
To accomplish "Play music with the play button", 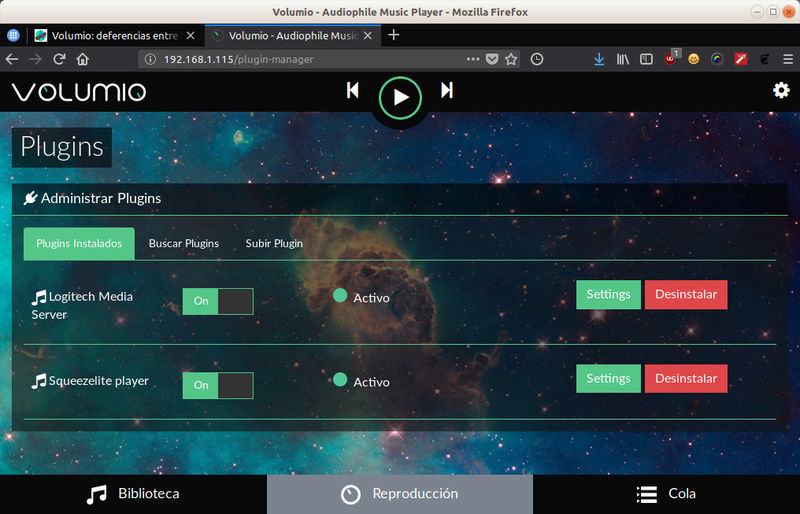I will (401, 97).
